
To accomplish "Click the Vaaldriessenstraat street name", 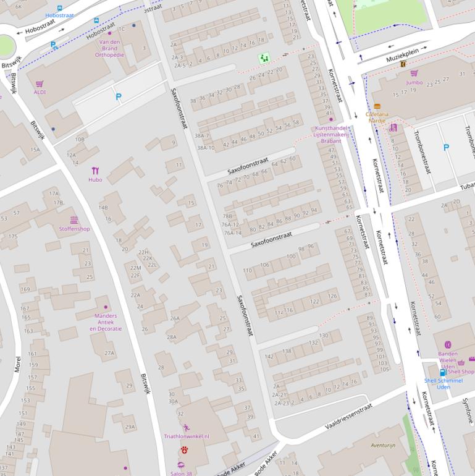I will 349,417.
